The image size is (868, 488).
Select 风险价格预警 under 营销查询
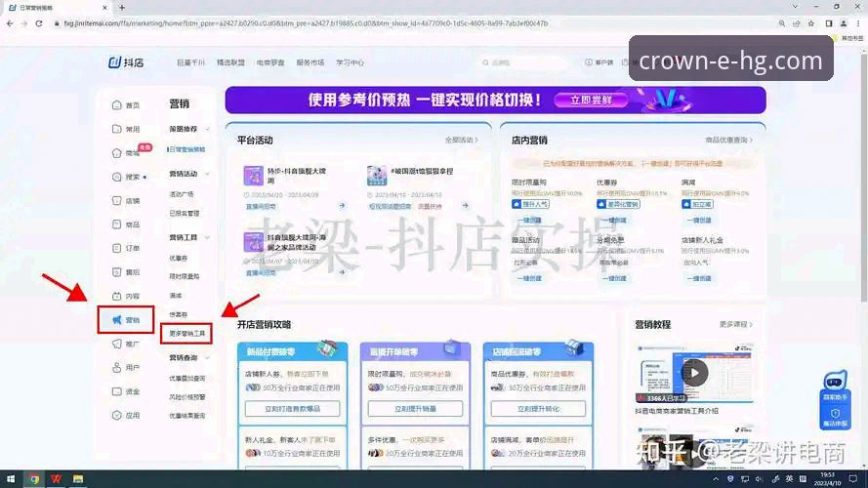pos(187,397)
